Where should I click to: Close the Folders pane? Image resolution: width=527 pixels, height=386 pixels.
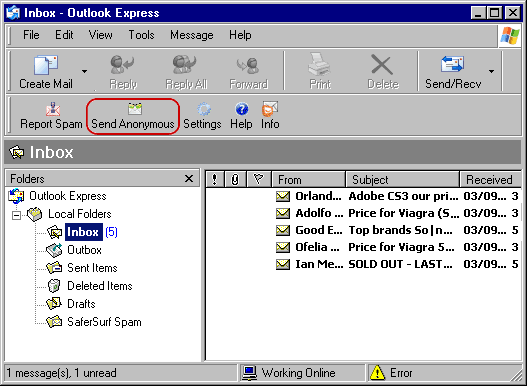189,179
